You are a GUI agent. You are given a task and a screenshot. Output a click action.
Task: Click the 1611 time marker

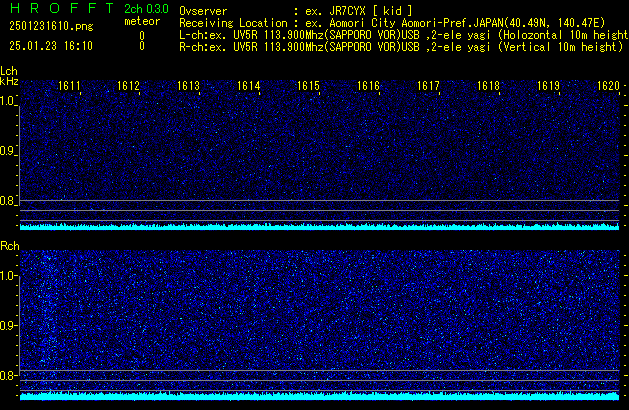point(69,86)
